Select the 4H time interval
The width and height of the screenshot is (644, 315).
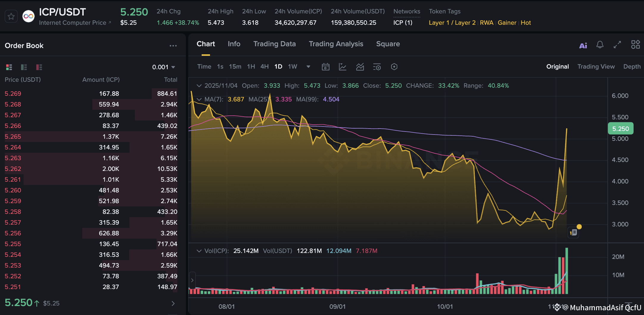click(265, 67)
